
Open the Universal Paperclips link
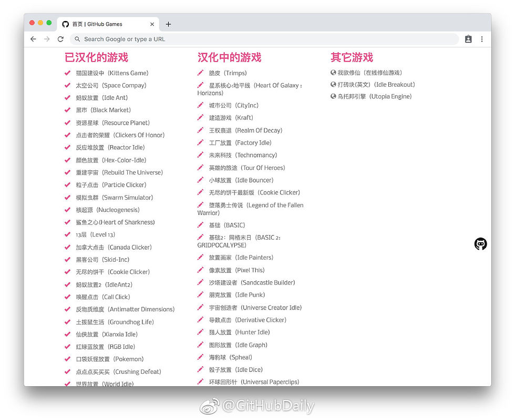point(254,382)
